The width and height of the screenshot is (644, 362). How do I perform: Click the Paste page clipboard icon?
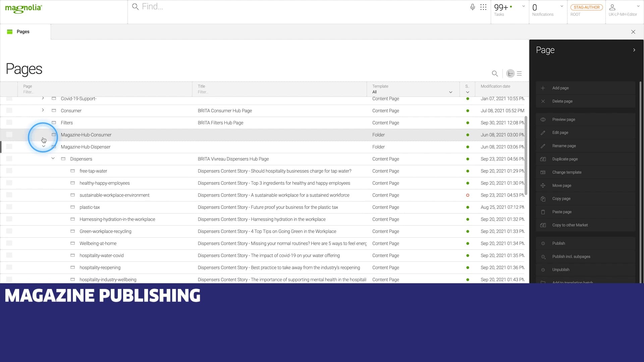[x=543, y=212]
